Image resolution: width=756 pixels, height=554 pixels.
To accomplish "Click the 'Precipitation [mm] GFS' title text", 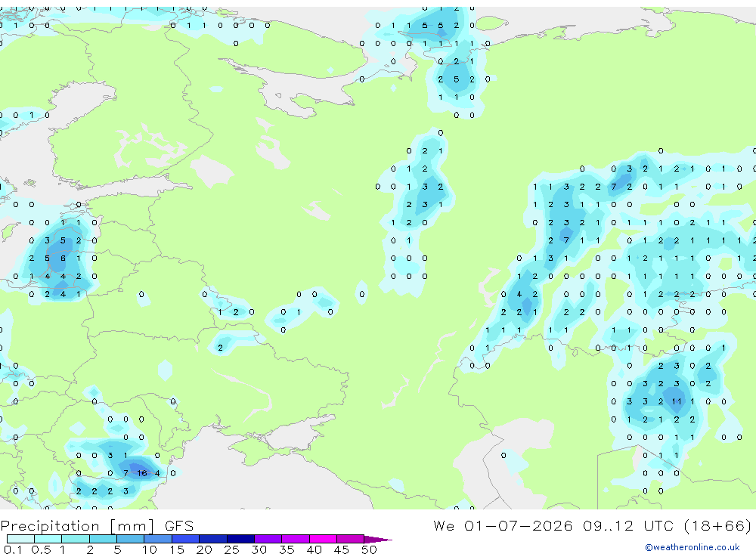I will 97,525.
